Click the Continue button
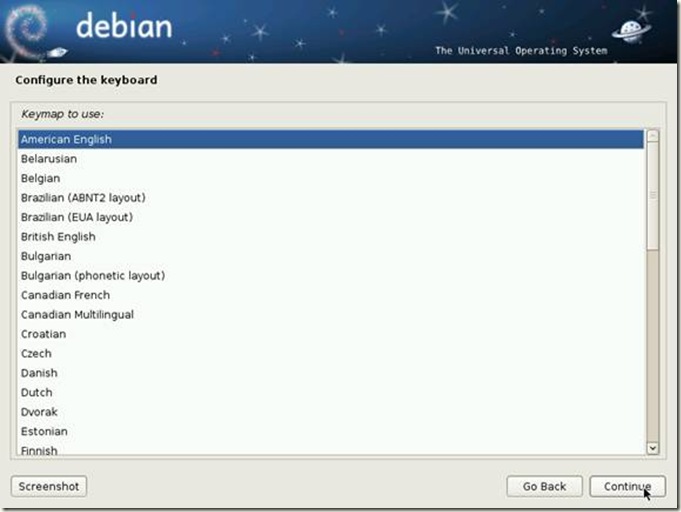 pyautogui.click(x=627, y=486)
